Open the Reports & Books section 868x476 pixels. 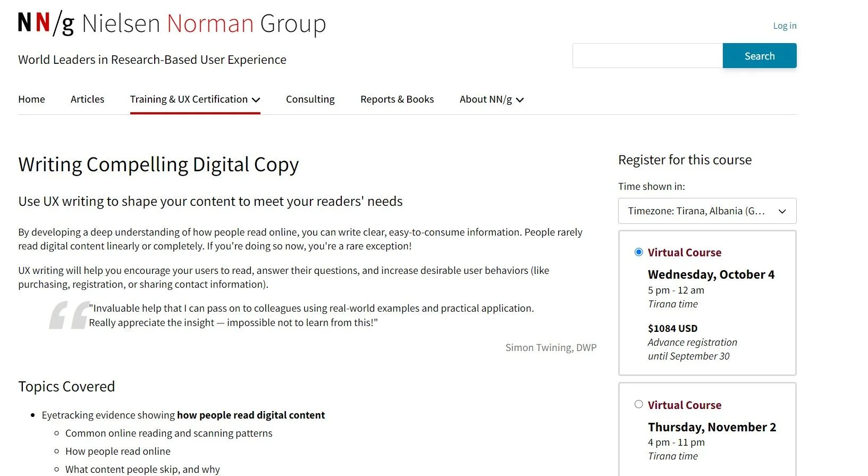(397, 99)
